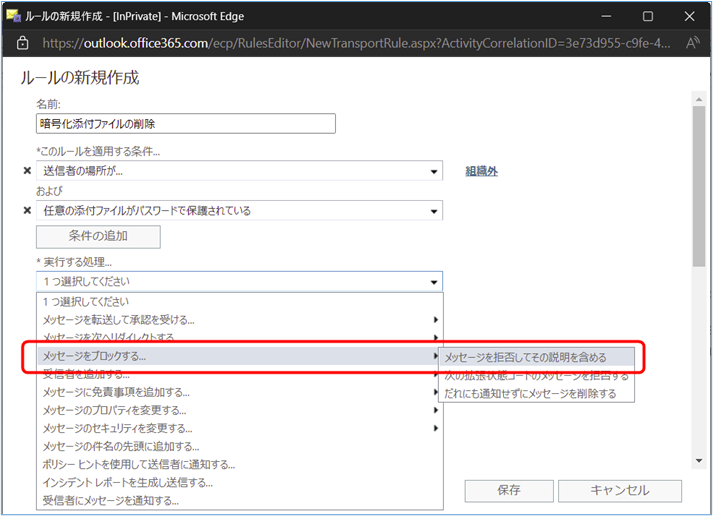This screenshot has height=516, width=713.
Task: Select the 1 つ選択してください list option
Action: click(x=240, y=301)
